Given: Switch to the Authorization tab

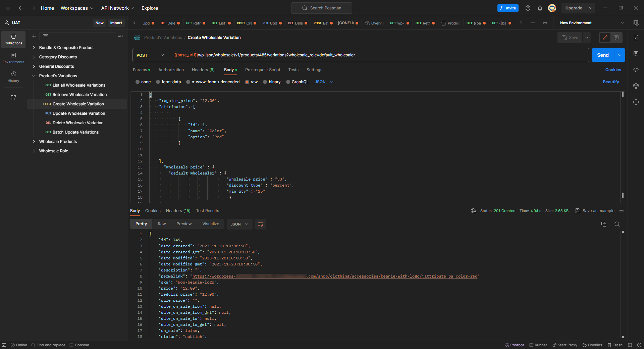Looking at the screenshot, I should 171,70.
